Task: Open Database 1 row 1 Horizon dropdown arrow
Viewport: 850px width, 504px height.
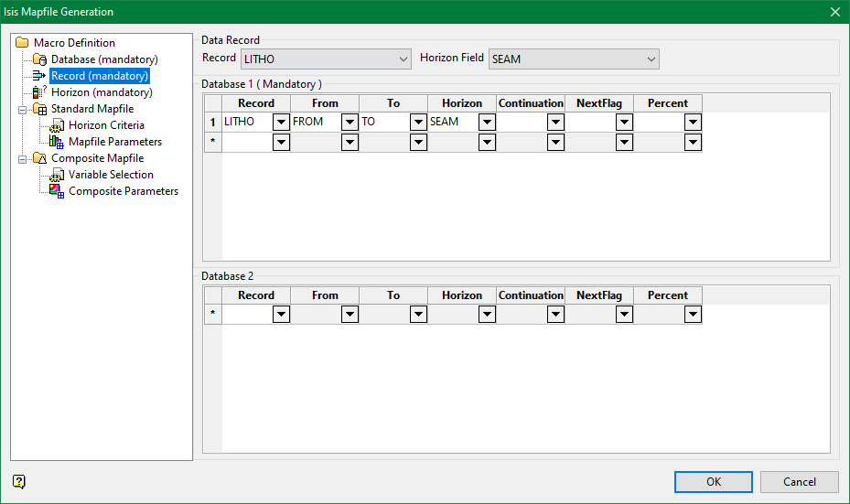Action: point(487,122)
